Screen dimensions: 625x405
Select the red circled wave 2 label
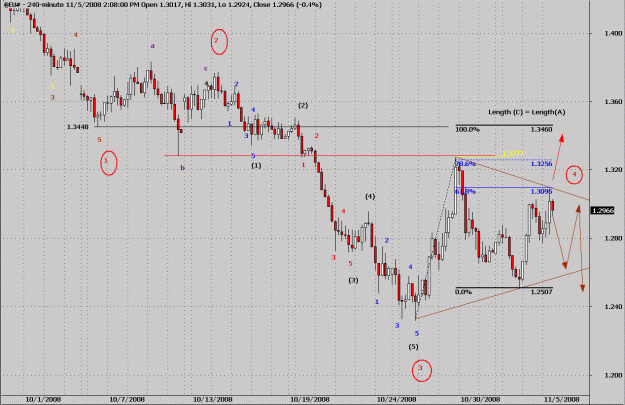click(219, 41)
